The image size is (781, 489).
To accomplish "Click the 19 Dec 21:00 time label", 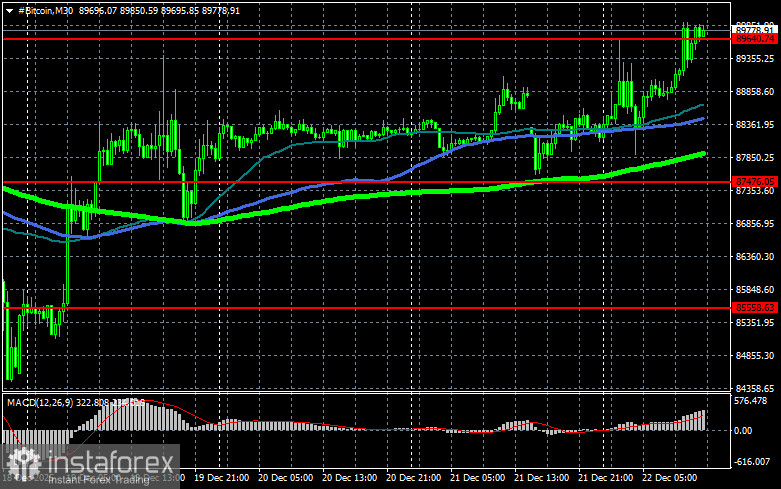I will click(221, 479).
